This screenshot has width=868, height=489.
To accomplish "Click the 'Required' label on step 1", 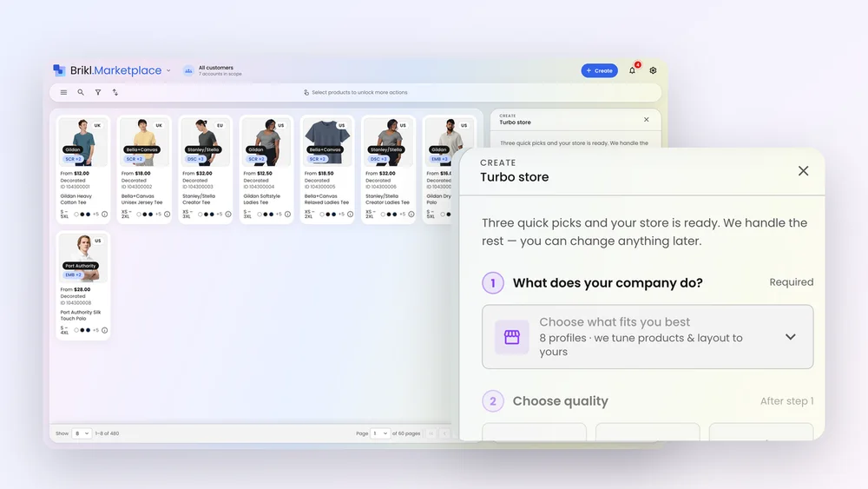I will [792, 282].
